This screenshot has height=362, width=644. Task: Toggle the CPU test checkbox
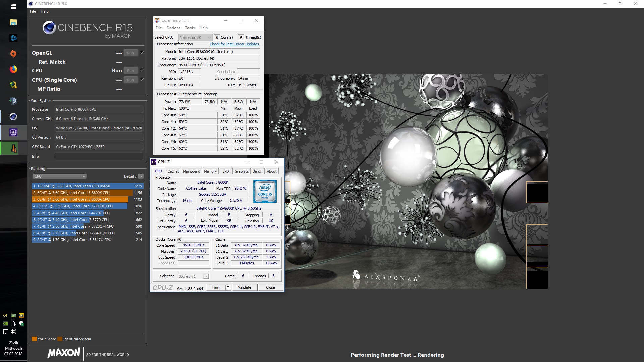click(142, 70)
